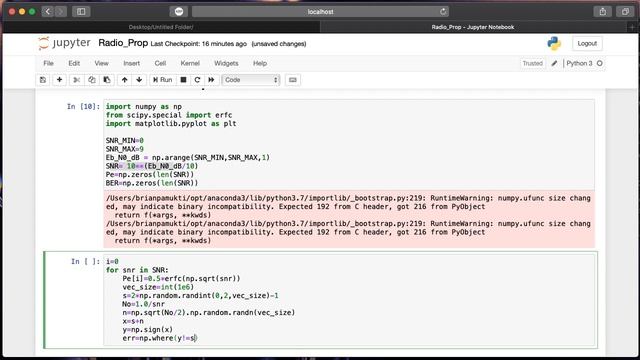The image size is (640, 360).
Task: Click the pencil edit mode icon
Action: pyautogui.click(x=554, y=63)
